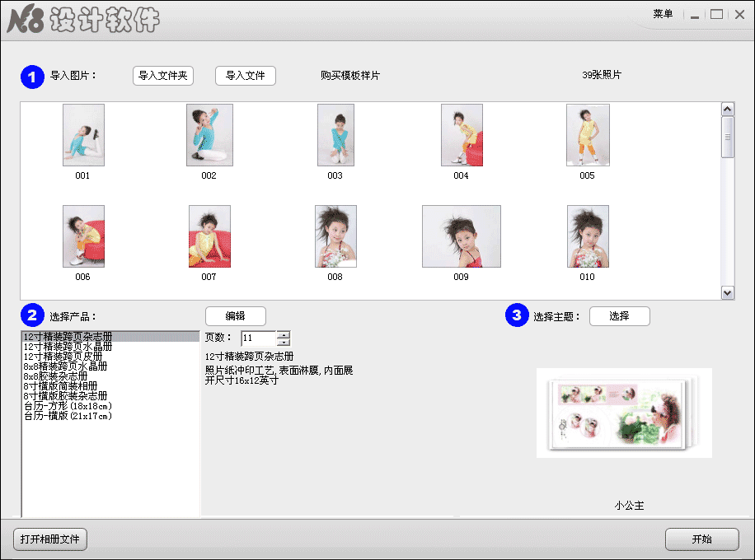
Task: Select photo thumbnail 005
Action: pyautogui.click(x=587, y=134)
